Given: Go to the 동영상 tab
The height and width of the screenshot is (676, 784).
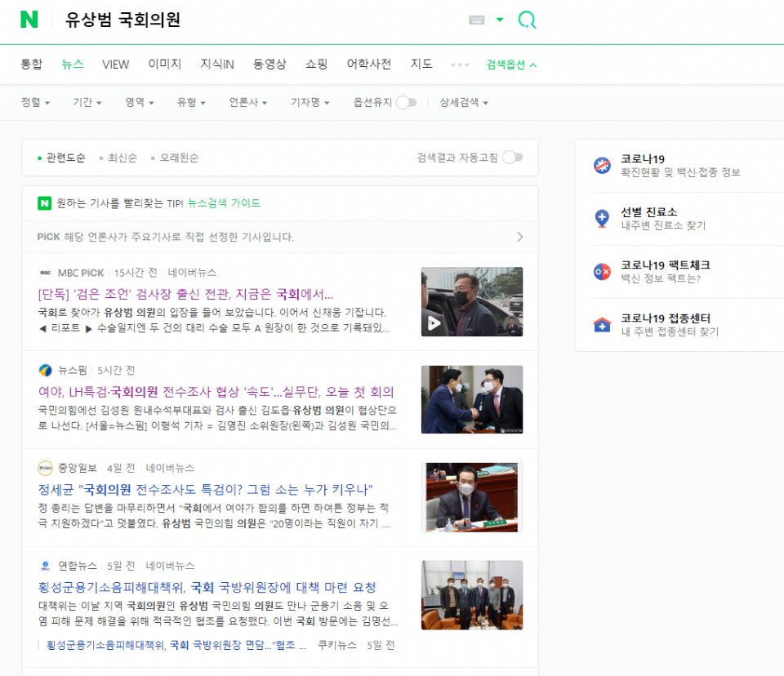Looking at the screenshot, I should (x=269, y=64).
